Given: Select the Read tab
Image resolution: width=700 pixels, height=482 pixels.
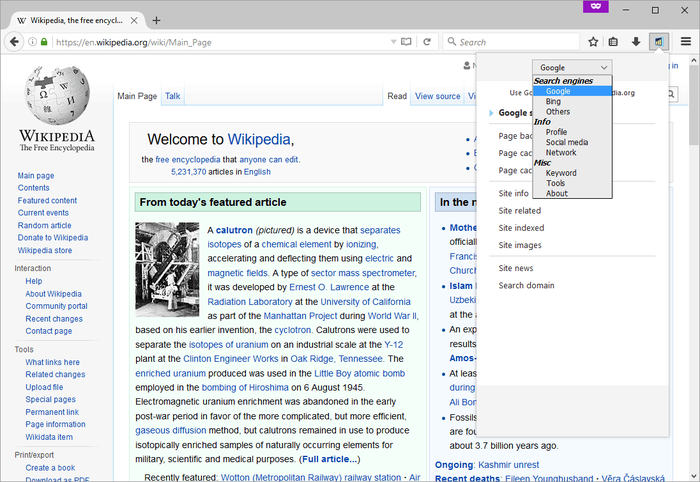Looking at the screenshot, I should [x=397, y=96].
